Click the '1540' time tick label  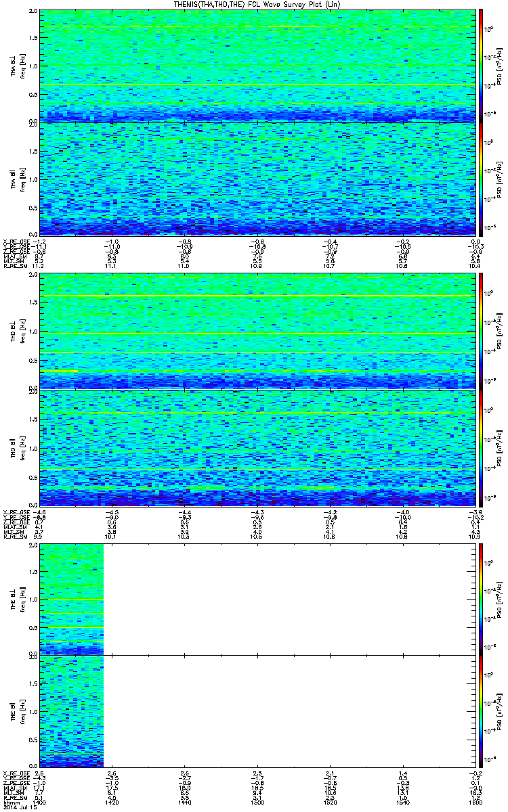(x=402, y=802)
